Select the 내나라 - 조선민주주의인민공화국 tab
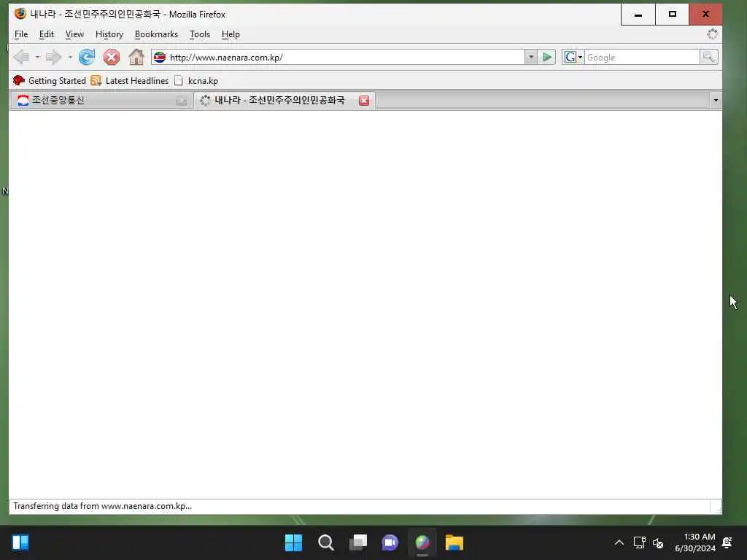Viewport: 747px width, 560px height. 284,101
